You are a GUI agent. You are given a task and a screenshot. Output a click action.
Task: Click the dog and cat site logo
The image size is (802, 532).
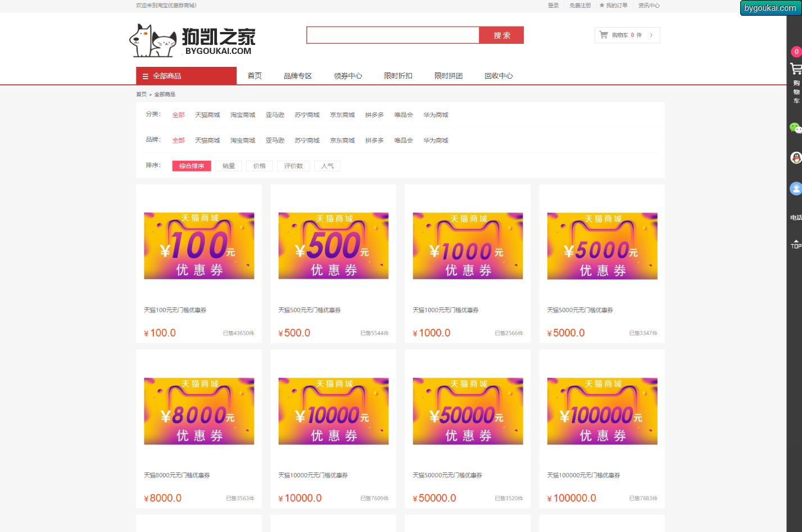coord(153,40)
